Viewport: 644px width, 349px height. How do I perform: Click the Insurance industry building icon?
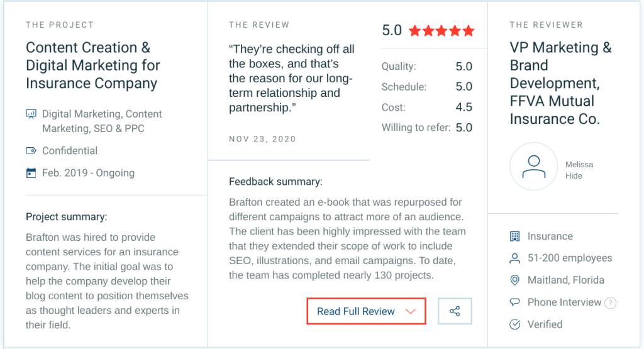[515, 236]
